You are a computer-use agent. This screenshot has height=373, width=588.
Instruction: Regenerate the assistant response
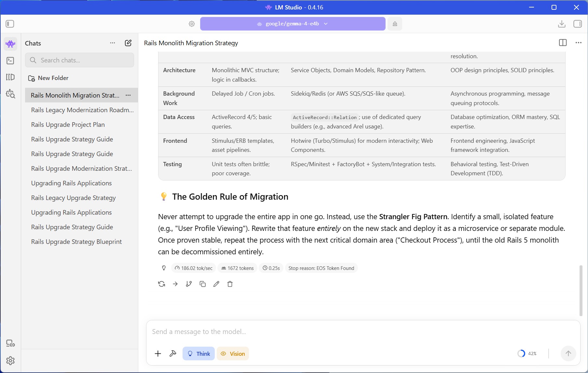161,284
